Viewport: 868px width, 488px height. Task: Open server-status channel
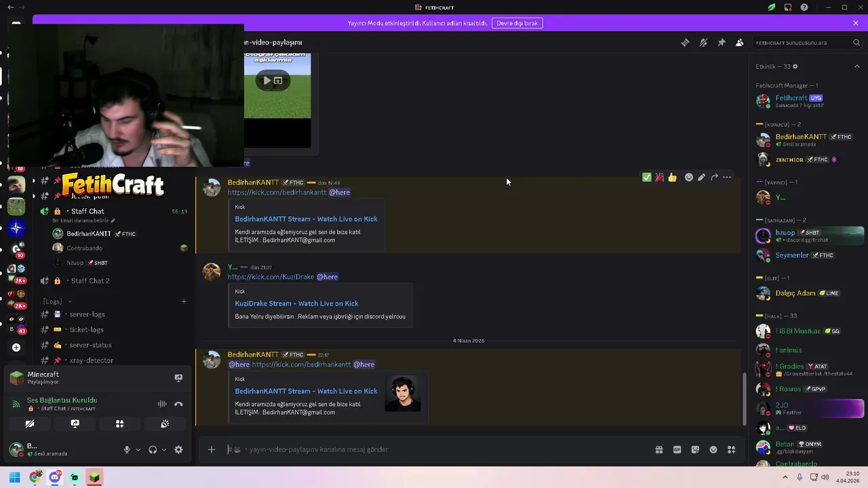point(90,345)
